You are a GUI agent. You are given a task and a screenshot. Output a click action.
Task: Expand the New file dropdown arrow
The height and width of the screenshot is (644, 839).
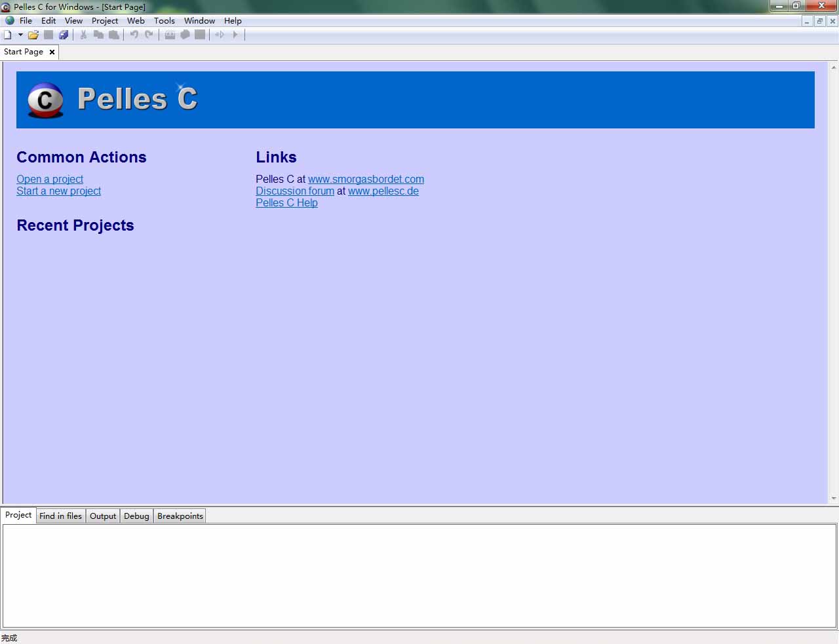[x=20, y=35]
